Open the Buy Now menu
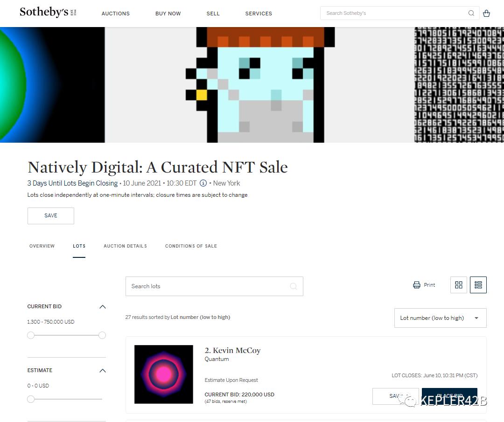 (168, 14)
